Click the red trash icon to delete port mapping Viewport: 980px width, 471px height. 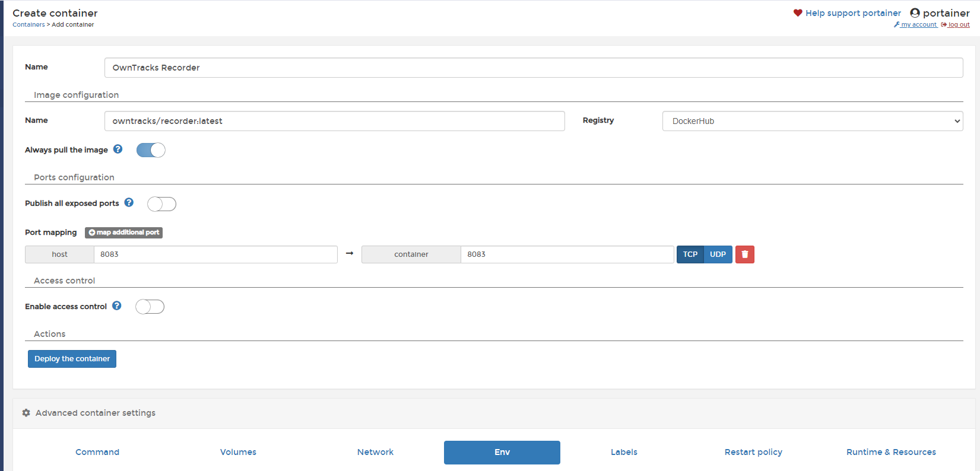(745, 254)
